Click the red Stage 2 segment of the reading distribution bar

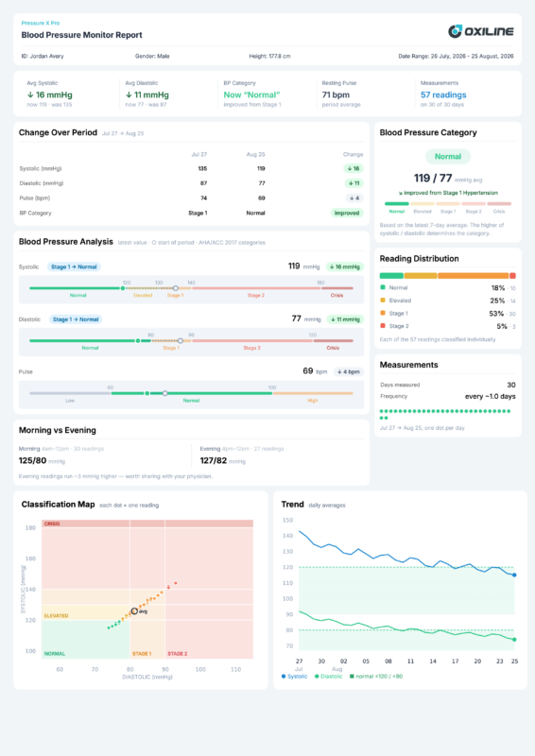(x=513, y=276)
